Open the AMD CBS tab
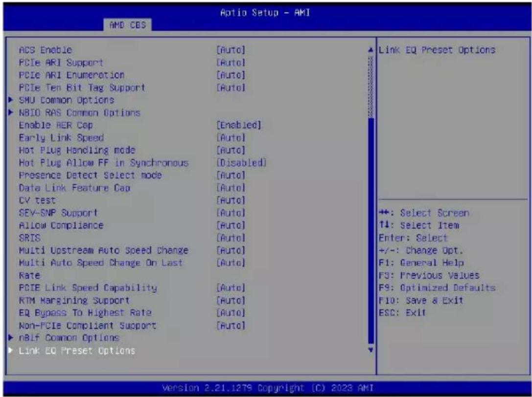 coord(128,25)
